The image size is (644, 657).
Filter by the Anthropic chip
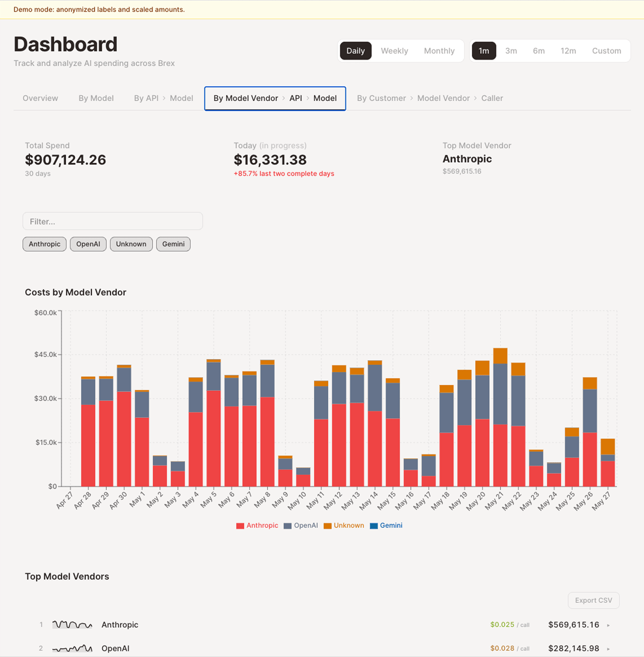[x=44, y=244]
